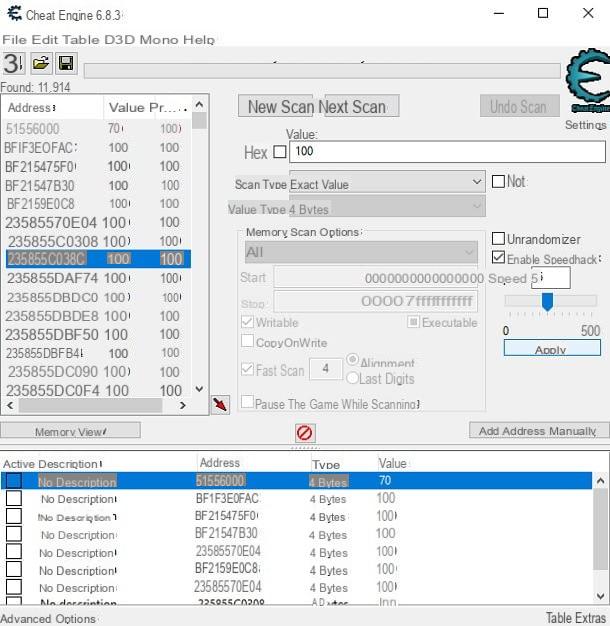This screenshot has width=610, height=626.
Task: Activate the BF215475F0 table entry checkbox
Action: [14, 516]
